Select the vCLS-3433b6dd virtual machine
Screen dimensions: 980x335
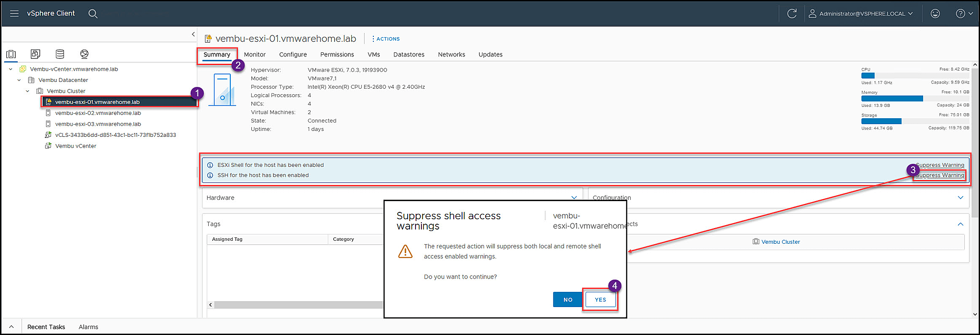tap(116, 135)
